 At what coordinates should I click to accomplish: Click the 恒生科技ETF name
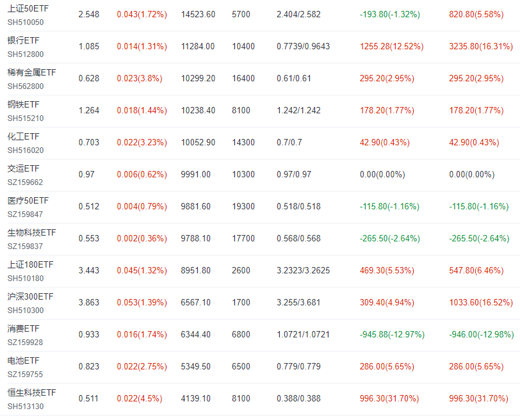(32, 393)
